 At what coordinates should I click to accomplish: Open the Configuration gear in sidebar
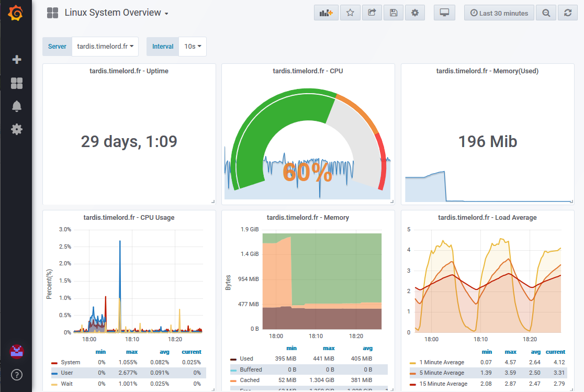pos(17,129)
